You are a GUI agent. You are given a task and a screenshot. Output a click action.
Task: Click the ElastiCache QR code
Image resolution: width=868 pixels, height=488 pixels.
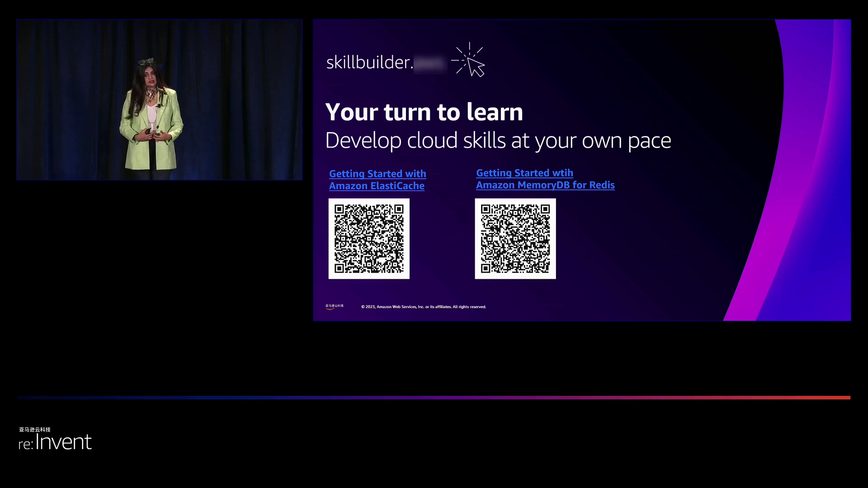(x=369, y=239)
